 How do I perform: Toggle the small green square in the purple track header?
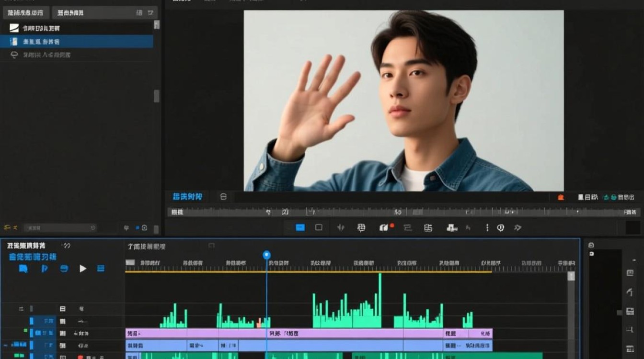click(x=25, y=331)
